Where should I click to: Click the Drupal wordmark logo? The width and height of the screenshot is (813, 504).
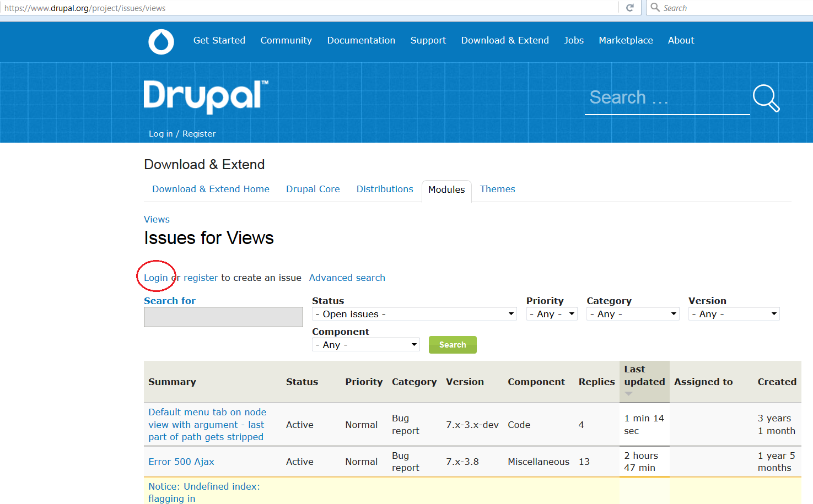pyautogui.click(x=206, y=96)
